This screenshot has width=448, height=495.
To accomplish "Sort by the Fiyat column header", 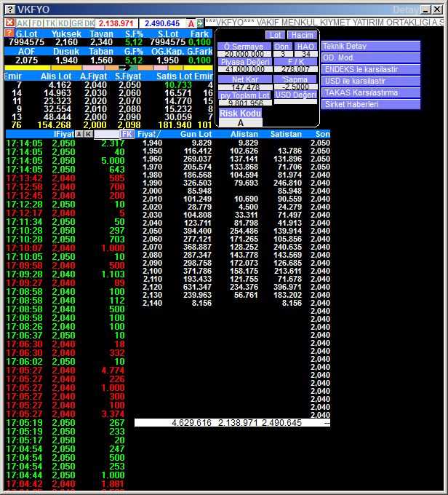I will (x=149, y=134).
